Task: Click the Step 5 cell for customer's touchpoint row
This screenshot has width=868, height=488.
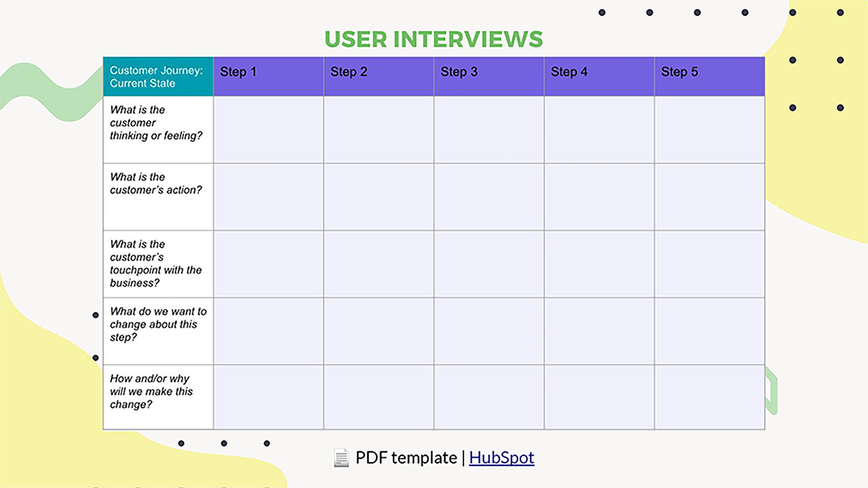Action: point(709,264)
